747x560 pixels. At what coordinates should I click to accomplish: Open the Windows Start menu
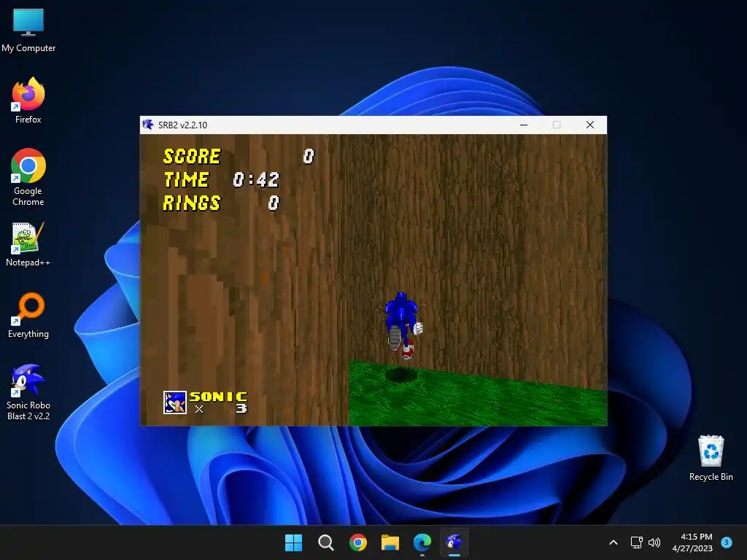click(x=293, y=542)
